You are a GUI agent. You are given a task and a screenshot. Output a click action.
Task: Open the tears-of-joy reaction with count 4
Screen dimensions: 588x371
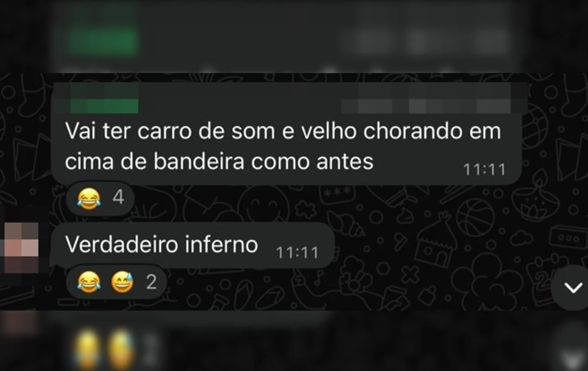(89, 198)
